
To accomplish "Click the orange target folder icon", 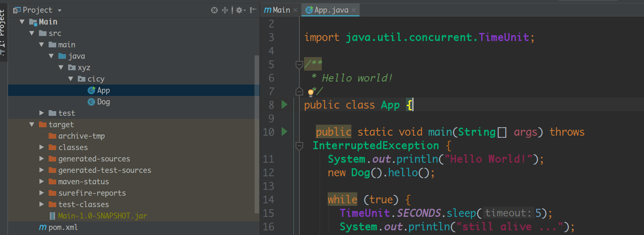I will [43, 124].
